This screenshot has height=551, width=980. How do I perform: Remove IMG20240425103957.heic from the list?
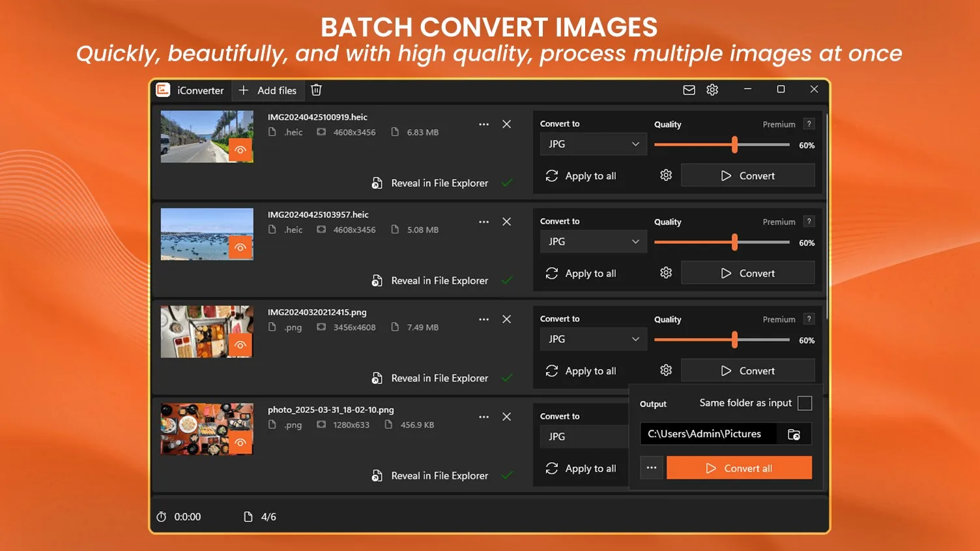[506, 221]
